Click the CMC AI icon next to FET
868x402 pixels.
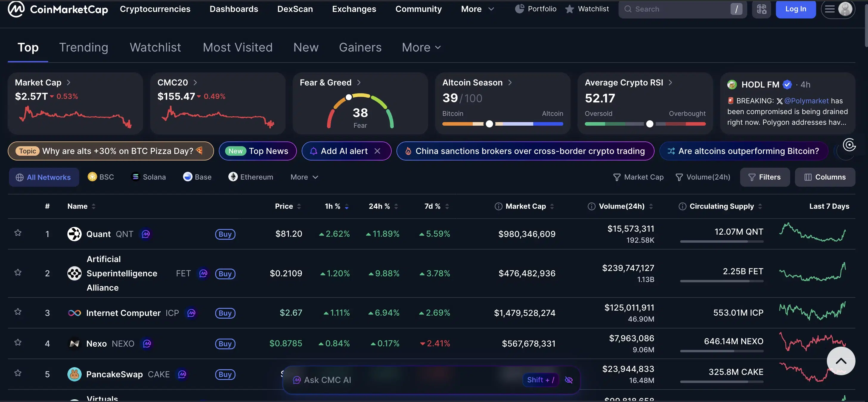pos(203,273)
